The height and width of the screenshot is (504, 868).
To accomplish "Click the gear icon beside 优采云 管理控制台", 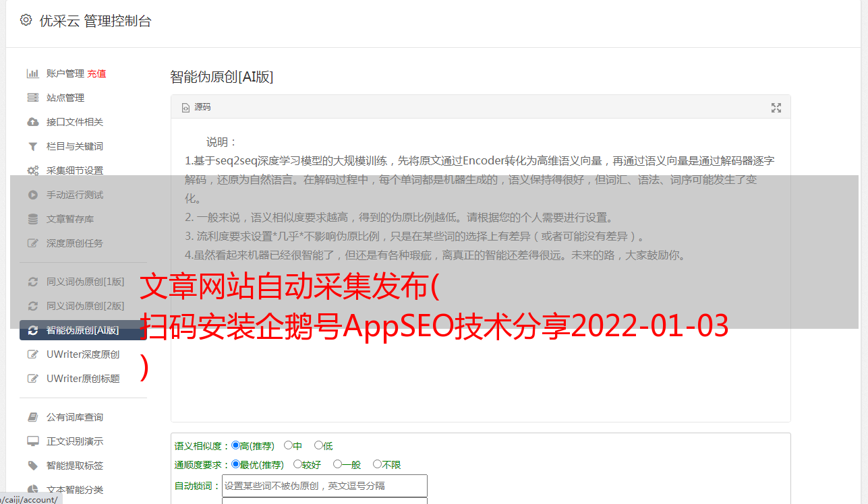I will click(26, 20).
